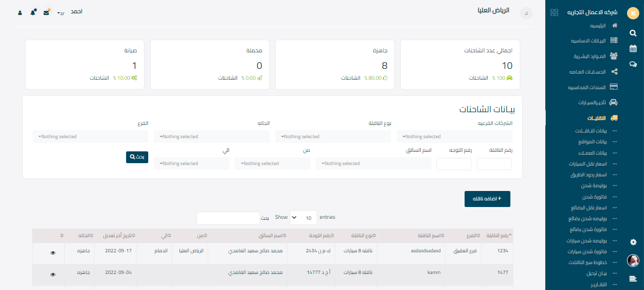This screenshot has height=290, width=644.
Task: Click the grid layout icon beside company name
Action: tap(554, 13)
